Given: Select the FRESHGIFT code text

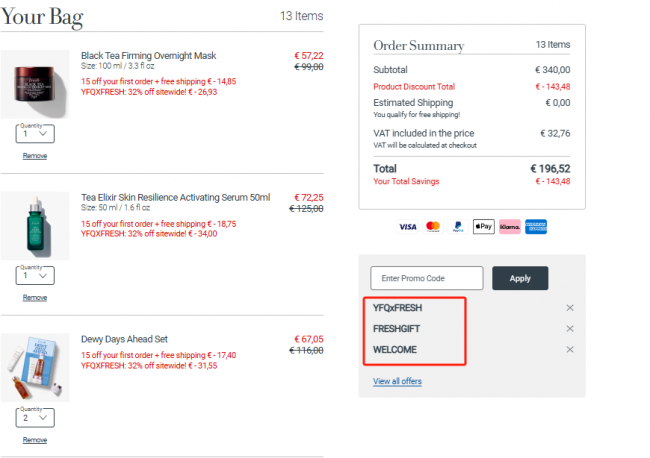Looking at the screenshot, I should pos(396,329).
